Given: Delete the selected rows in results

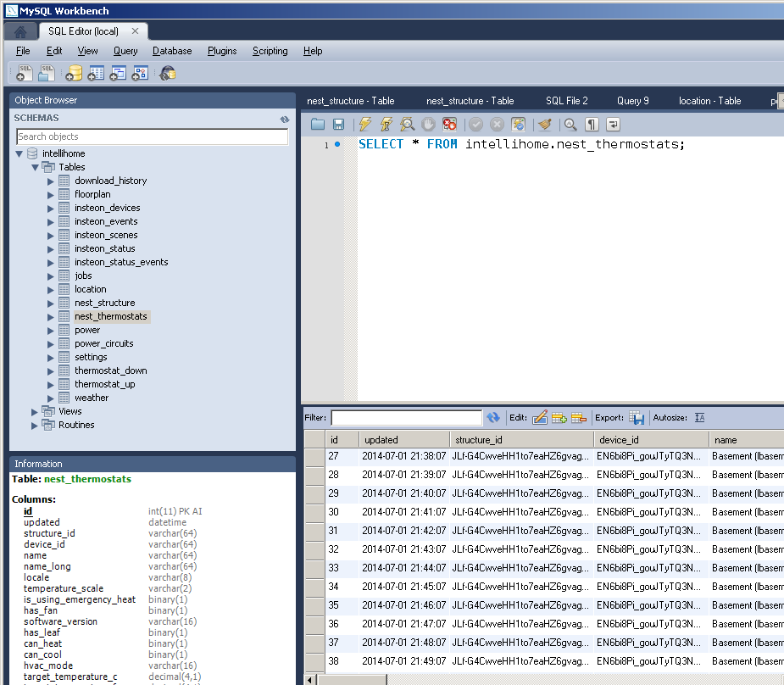Looking at the screenshot, I should [579, 417].
